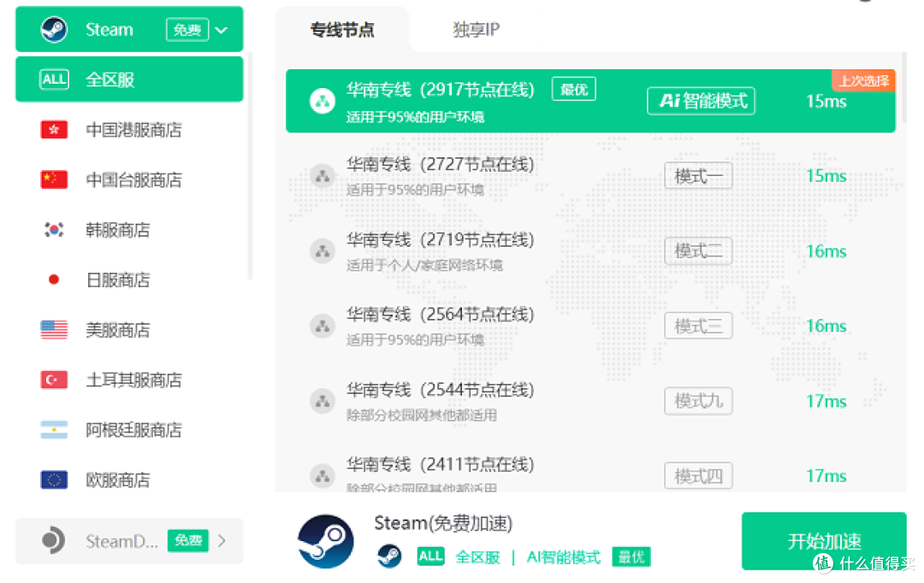Open the Steam dropdown chevron
The height and width of the screenshot is (583, 924).
[x=222, y=28]
